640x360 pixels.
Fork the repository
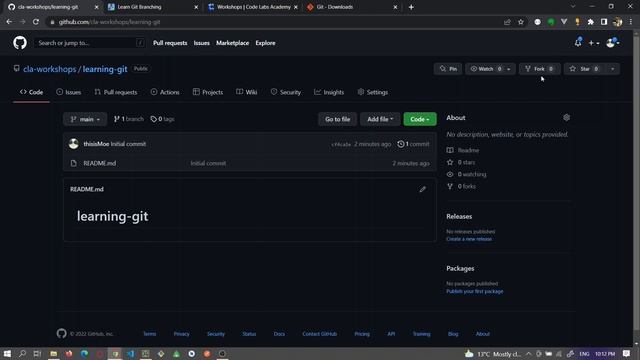coord(539,69)
